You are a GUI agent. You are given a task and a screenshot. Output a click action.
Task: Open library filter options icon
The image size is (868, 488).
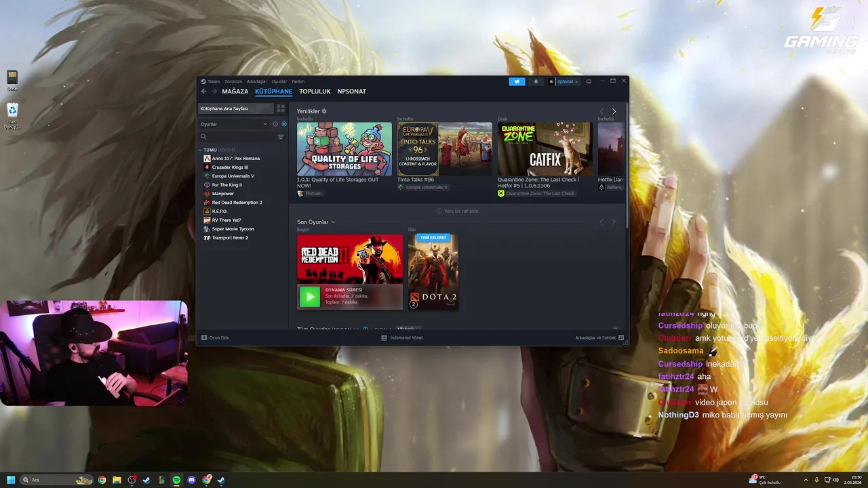281,137
